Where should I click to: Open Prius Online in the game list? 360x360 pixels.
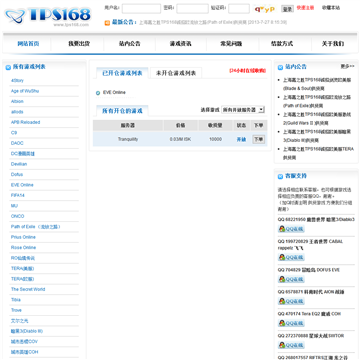point(23,237)
